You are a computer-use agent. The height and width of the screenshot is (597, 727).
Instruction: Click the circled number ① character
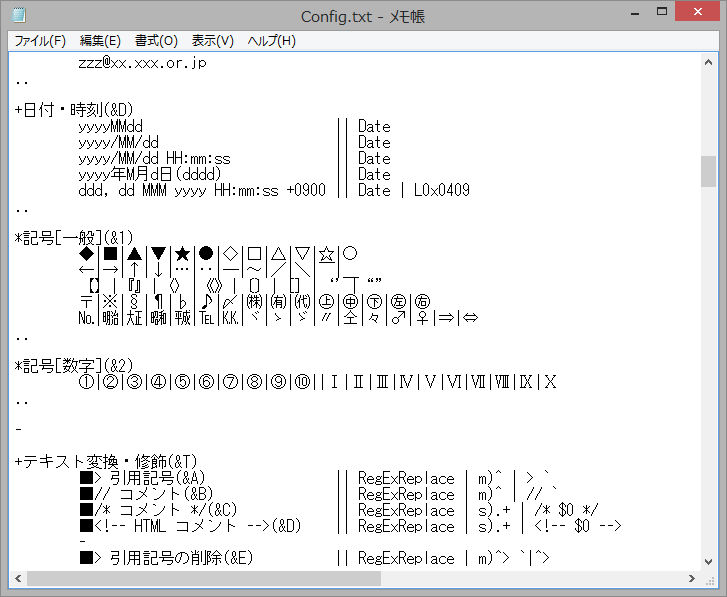click(86, 382)
